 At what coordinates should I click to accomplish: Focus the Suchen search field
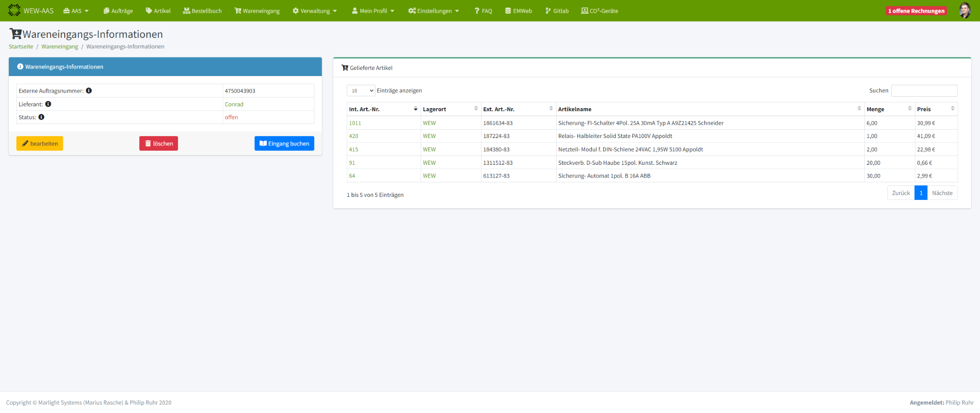(924, 91)
